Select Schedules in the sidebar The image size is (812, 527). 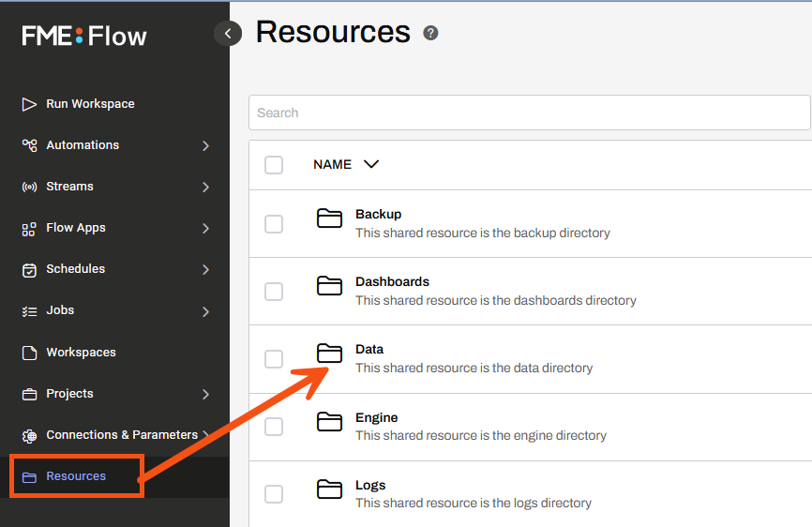click(x=75, y=269)
